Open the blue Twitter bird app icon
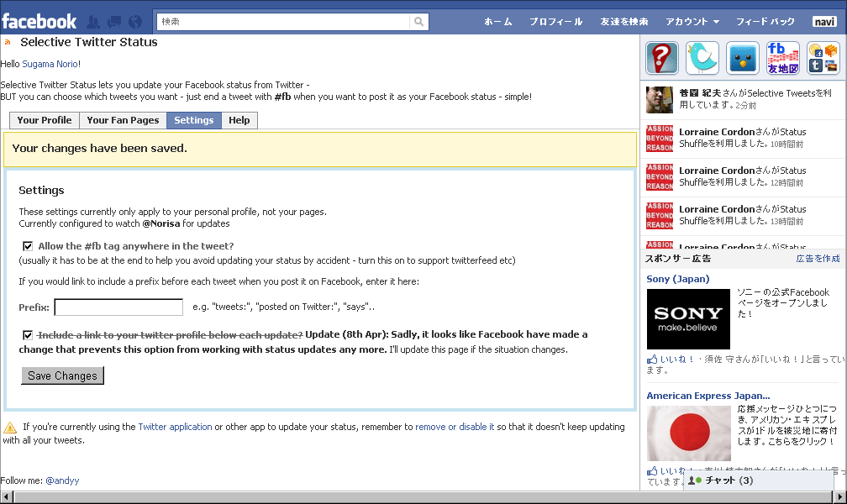 click(702, 58)
